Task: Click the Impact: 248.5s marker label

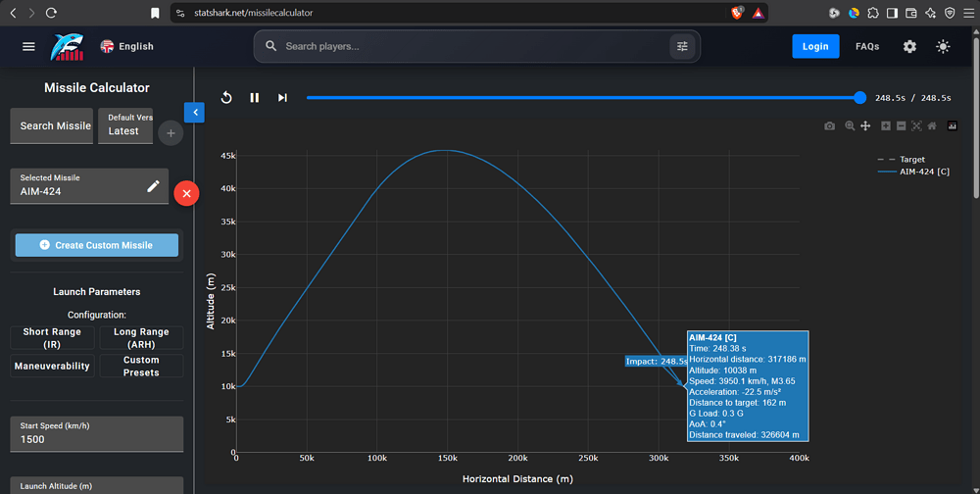Action: point(657,362)
